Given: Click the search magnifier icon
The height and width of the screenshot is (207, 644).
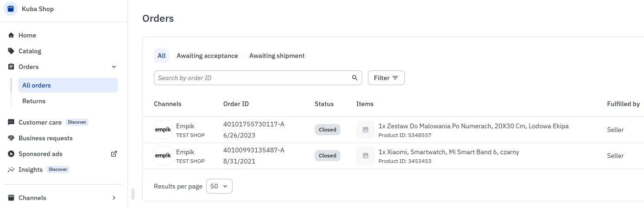Looking at the screenshot, I should point(355,78).
